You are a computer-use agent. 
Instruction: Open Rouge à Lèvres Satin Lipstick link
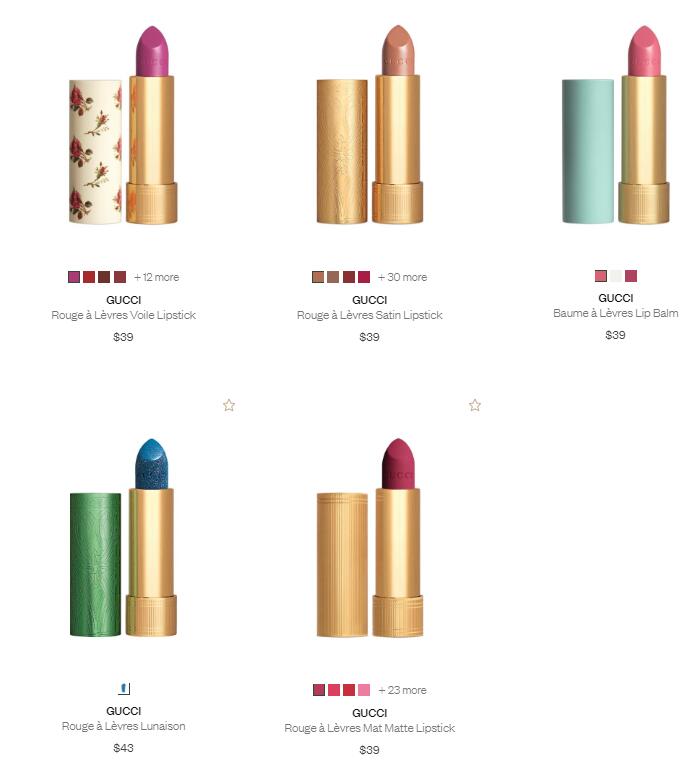pos(369,315)
